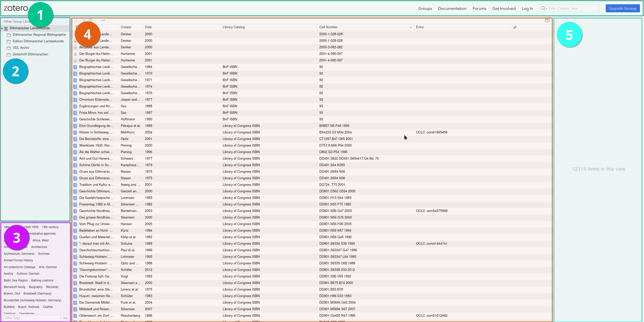Click the book icon of Klöster in Schleswig-… row
The image size is (644, 322).
click(75, 132)
